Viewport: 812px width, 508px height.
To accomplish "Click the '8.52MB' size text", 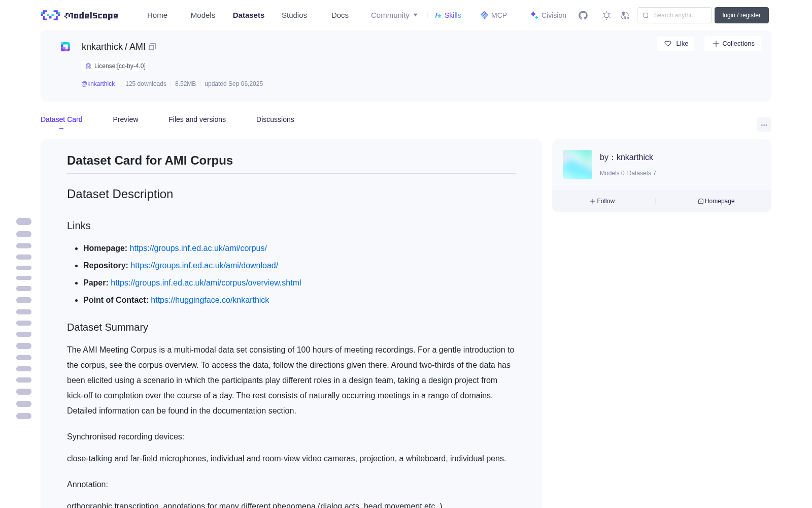I will coord(185,84).
